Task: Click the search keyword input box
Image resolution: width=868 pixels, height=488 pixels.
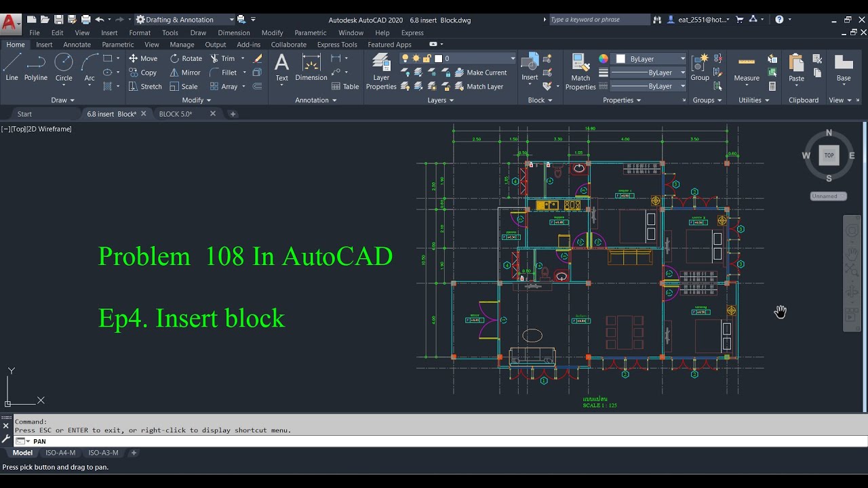Action: pyautogui.click(x=598, y=20)
